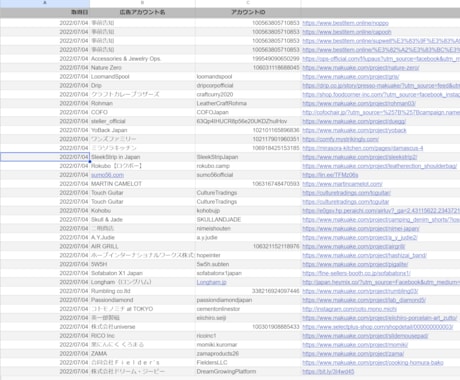Select the 株式会社universe cell
The width and height of the screenshot is (460, 380).
coord(142,327)
